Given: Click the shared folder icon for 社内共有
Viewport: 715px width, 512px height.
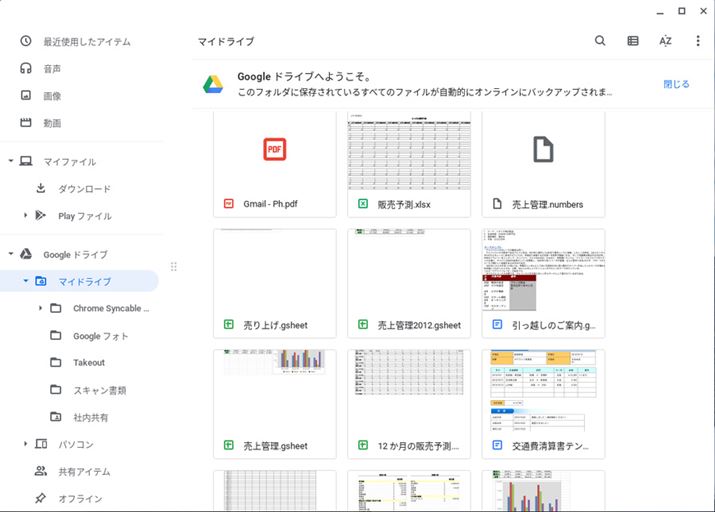Looking at the screenshot, I should pyautogui.click(x=56, y=417).
